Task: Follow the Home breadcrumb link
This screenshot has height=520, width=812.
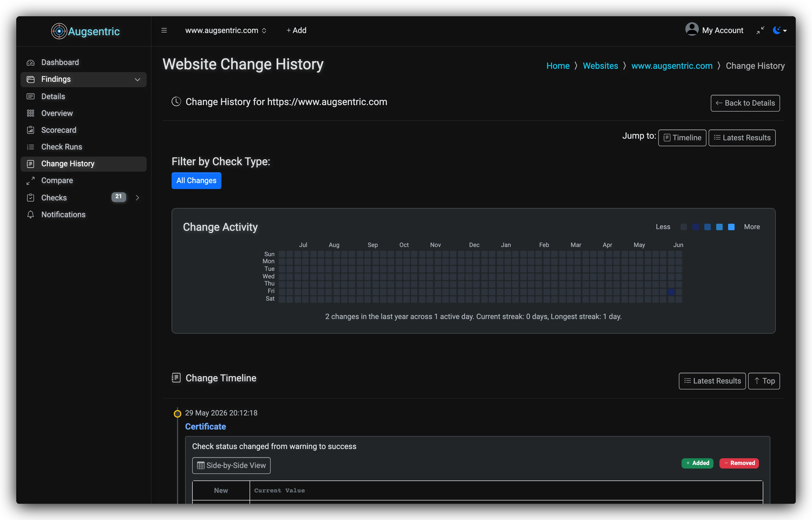Action: point(558,66)
